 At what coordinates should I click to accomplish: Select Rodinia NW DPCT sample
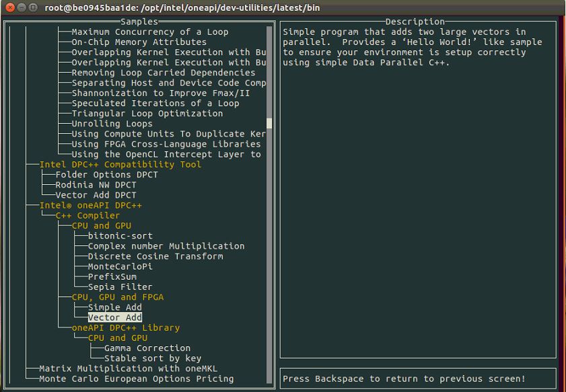tap(96, 185)
